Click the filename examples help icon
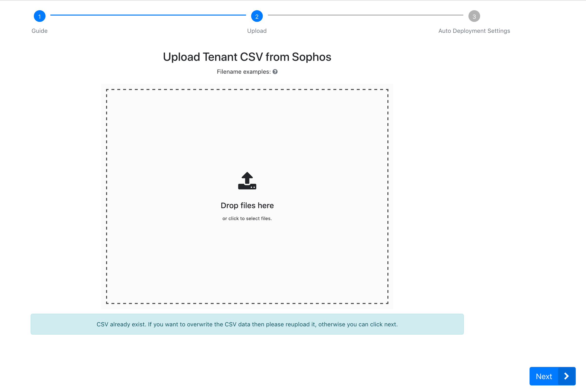Screen dimensions: 586x392 [x=275, y=72]
